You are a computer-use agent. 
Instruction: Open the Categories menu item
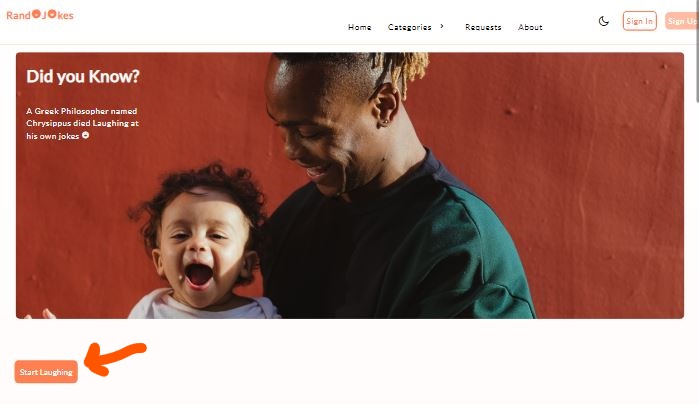coord(410,27)
